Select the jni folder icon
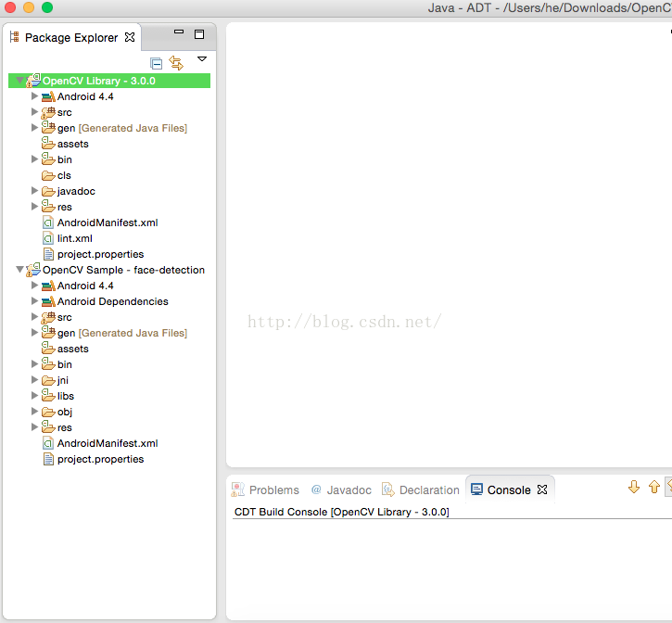Image resolution: width=672 pixels, height=623 pixels. point(48,380)
